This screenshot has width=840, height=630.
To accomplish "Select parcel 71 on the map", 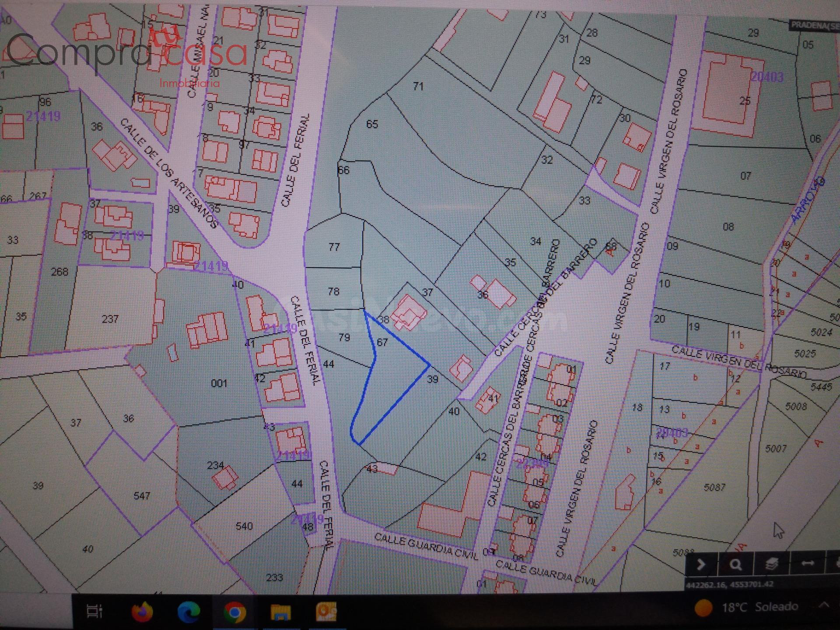I will [x=418, y=86].
